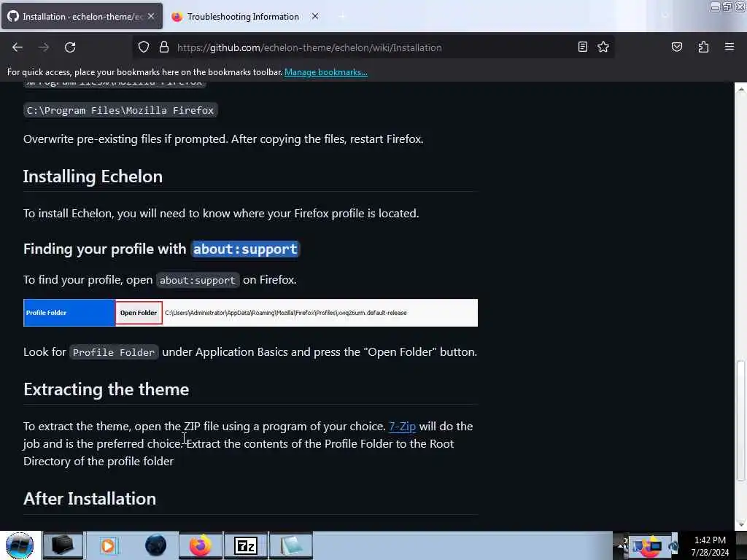The height and width of the screenshot is (560, 747).
Task: Open the Firefox hamburger menu
Action: [x=729, y=47]
